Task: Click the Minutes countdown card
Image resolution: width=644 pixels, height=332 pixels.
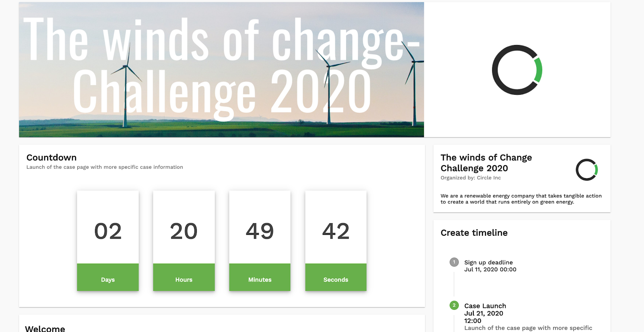Action: [260, 241]
